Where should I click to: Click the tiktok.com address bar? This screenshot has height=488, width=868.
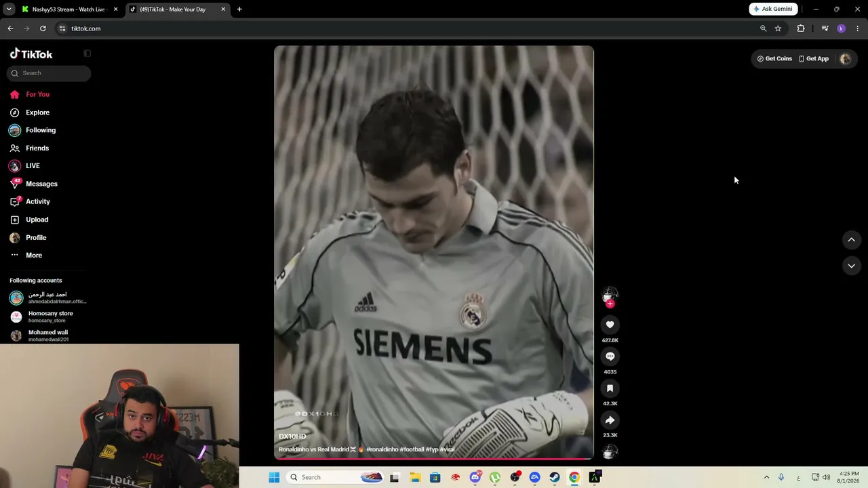(x=407, y=28)
